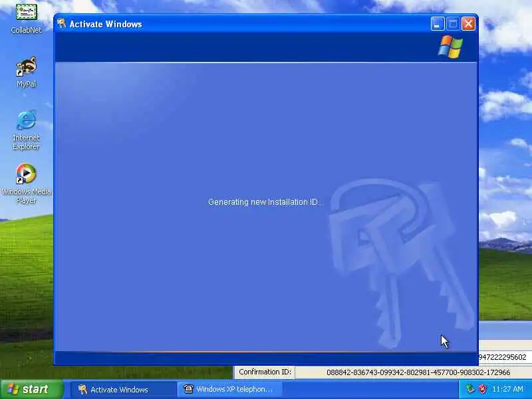Click the Windows flag logo in header

450,47
